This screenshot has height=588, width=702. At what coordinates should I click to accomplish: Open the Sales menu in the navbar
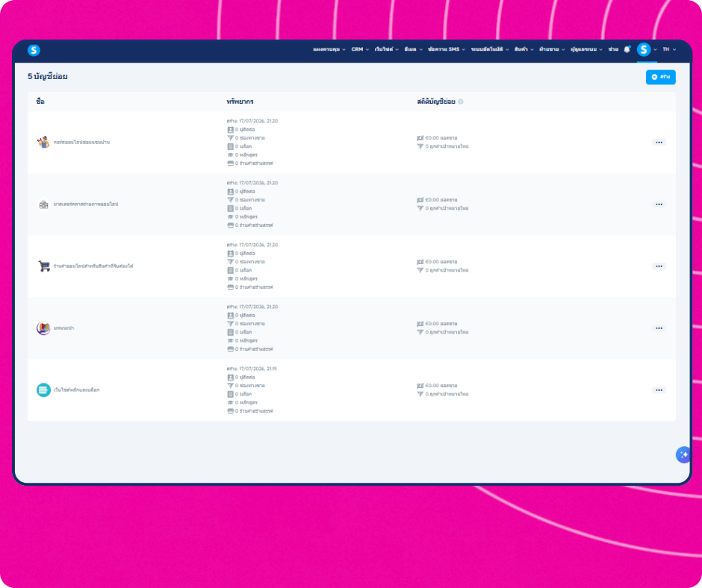click(552, 49)
